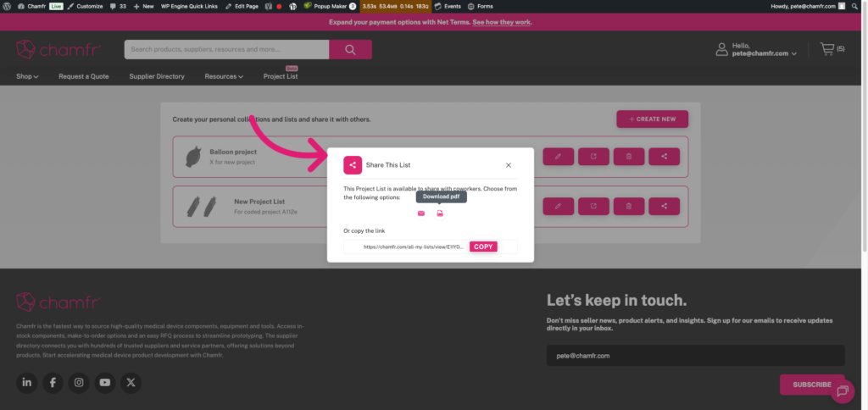The height and width of the screenshot is (410, 868).
Task: Focus the newsletter email field
Action: pos(696,356)
